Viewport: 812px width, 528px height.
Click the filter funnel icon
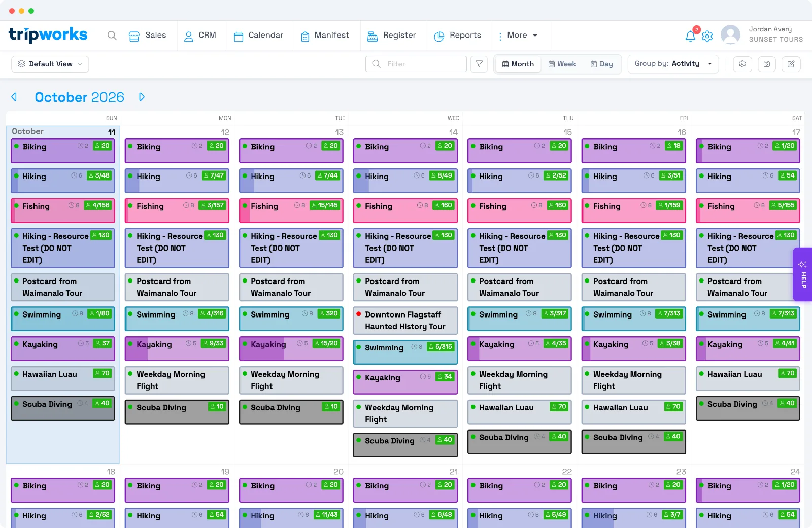479,64
